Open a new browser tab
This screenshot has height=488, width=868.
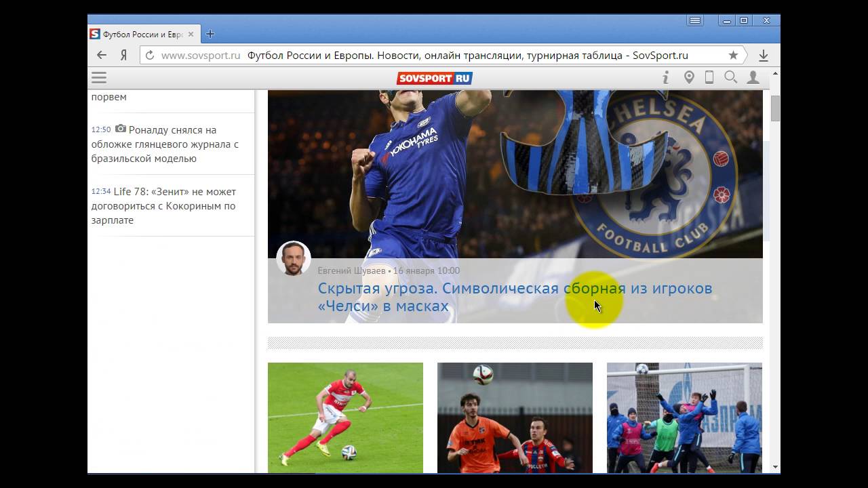tap(210, 34)
